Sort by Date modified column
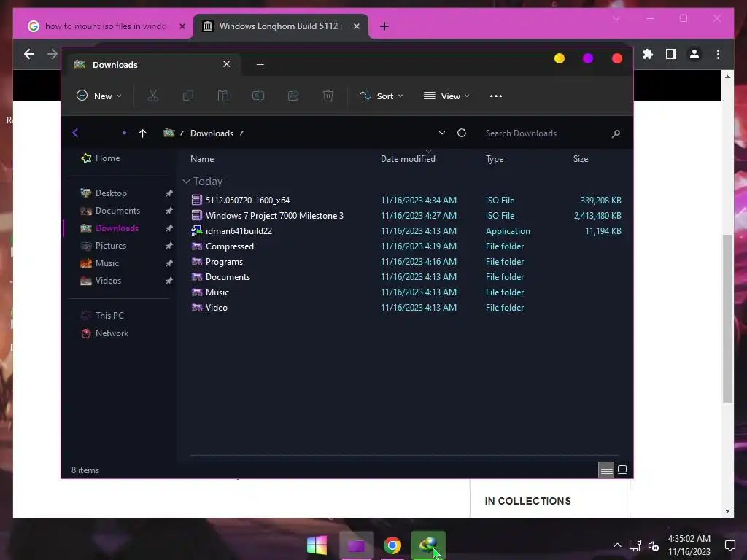Screen dimensions: 747x560 (x=408, y=158)
